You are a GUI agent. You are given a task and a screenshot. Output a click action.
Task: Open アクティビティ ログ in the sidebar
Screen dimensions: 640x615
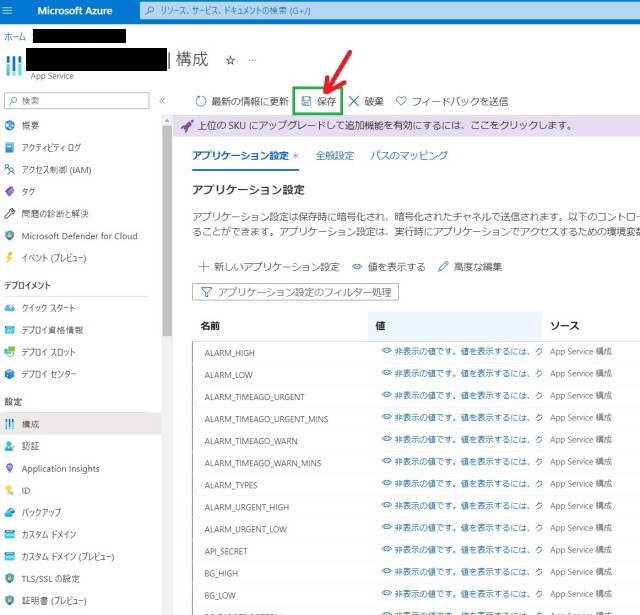[51, 148]
